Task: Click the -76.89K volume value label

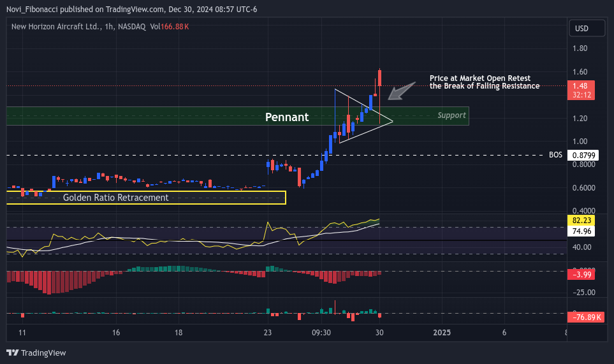Action: pos(586,317)
